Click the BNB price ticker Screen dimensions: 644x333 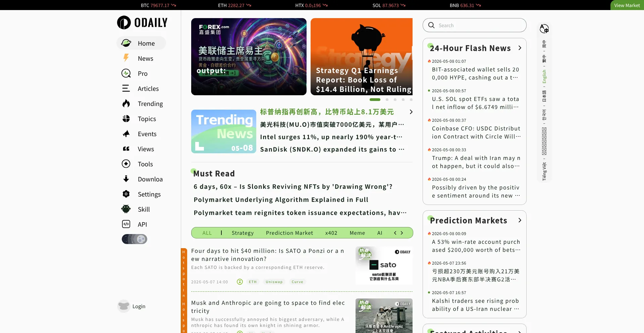(465, 5)
